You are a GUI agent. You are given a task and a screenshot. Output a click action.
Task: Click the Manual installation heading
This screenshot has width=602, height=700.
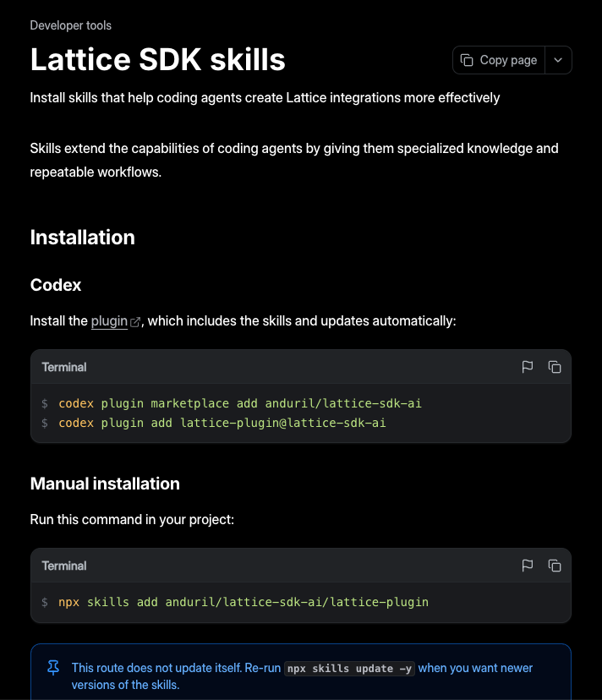click(x=105, y=484)
